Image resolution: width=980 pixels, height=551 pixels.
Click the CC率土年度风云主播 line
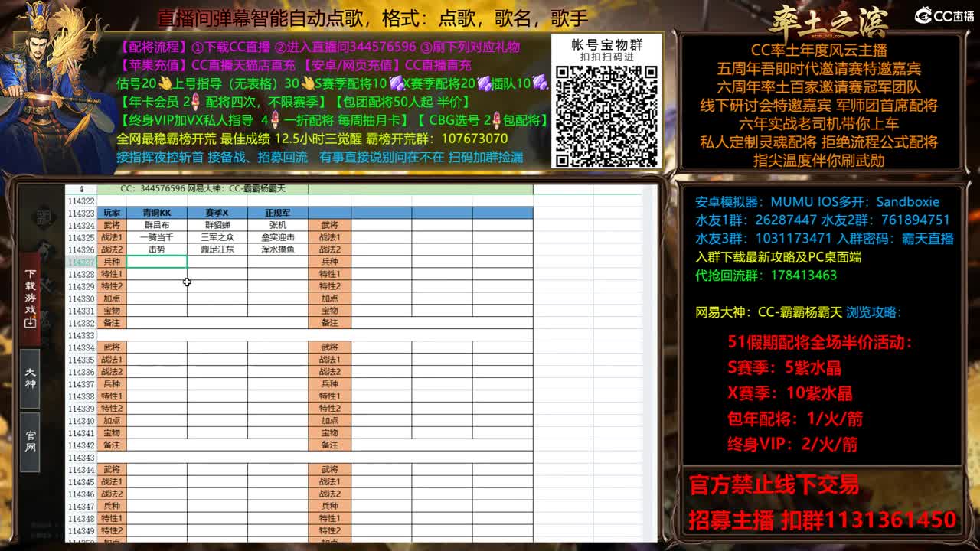pos(818,51)
